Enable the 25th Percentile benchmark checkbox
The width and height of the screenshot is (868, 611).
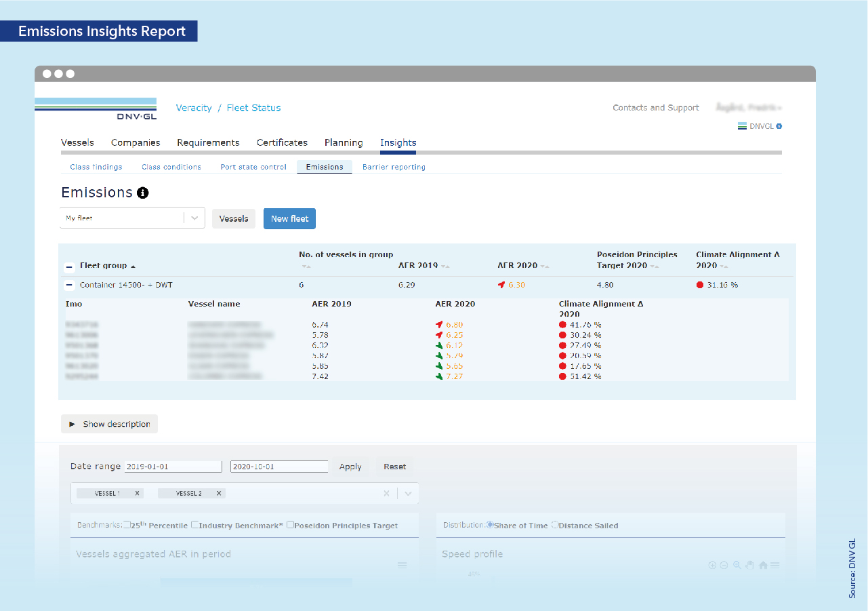pos(127,525)
